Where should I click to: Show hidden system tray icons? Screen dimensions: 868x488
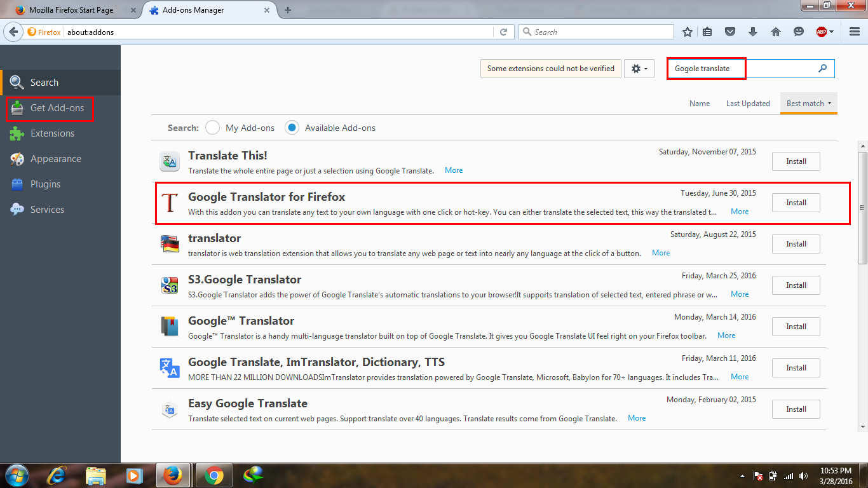(x=742, y=476)
